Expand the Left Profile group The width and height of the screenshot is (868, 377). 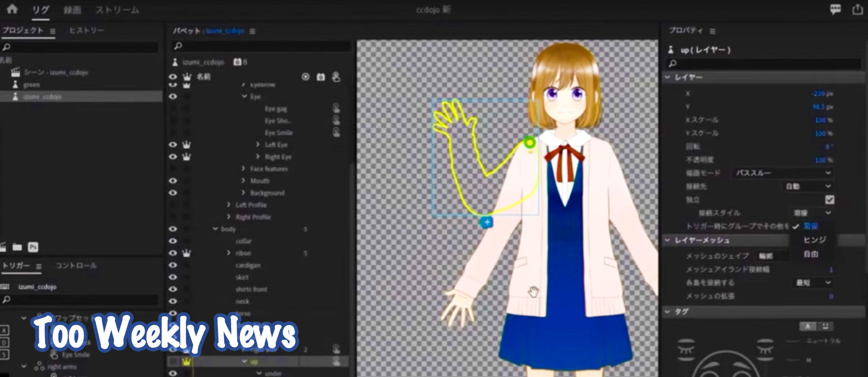tap(228, 205)
